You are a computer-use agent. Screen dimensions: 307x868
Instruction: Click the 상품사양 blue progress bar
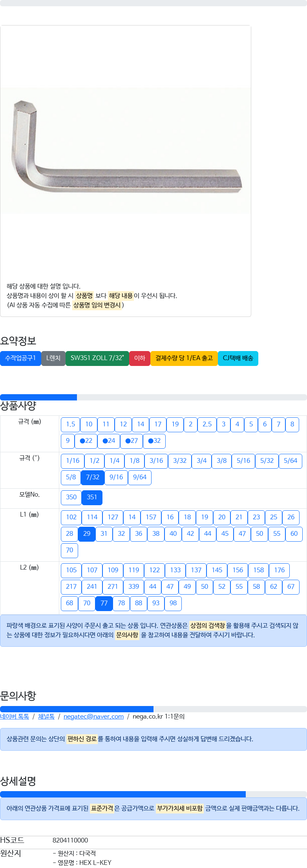[38, 397]
